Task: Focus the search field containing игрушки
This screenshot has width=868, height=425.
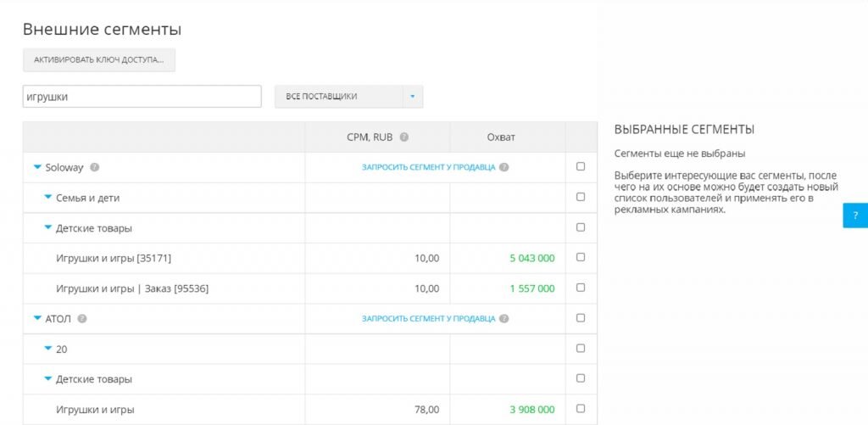Action: (142, 97)
